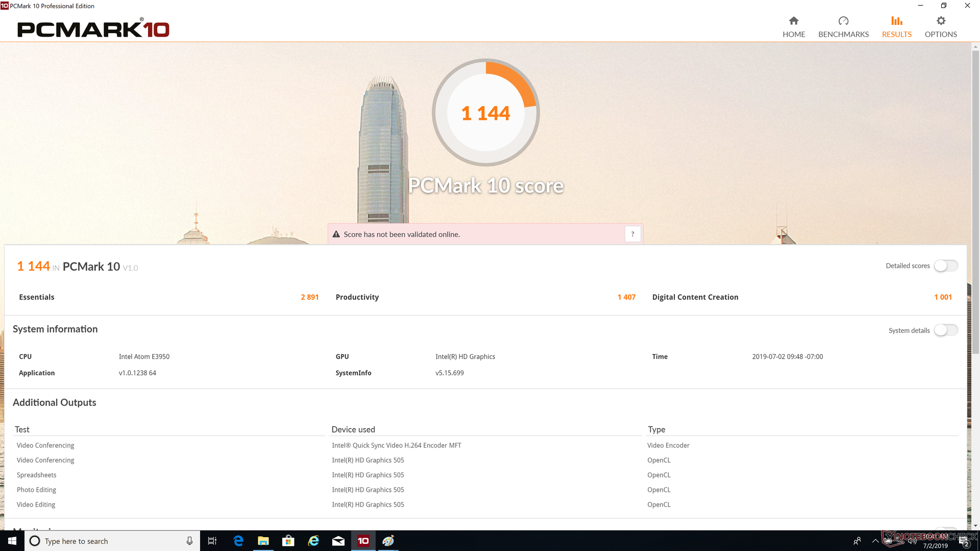Click the application version v1.0.1238 64
The height and width of the screenshot is (551, 980).
[x=137, y=373]
